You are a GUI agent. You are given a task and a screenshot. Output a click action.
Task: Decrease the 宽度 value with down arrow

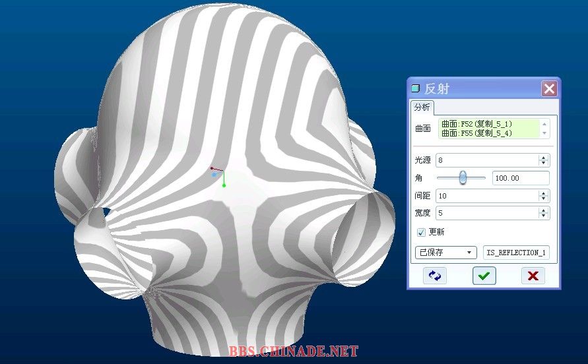point(544,216)
